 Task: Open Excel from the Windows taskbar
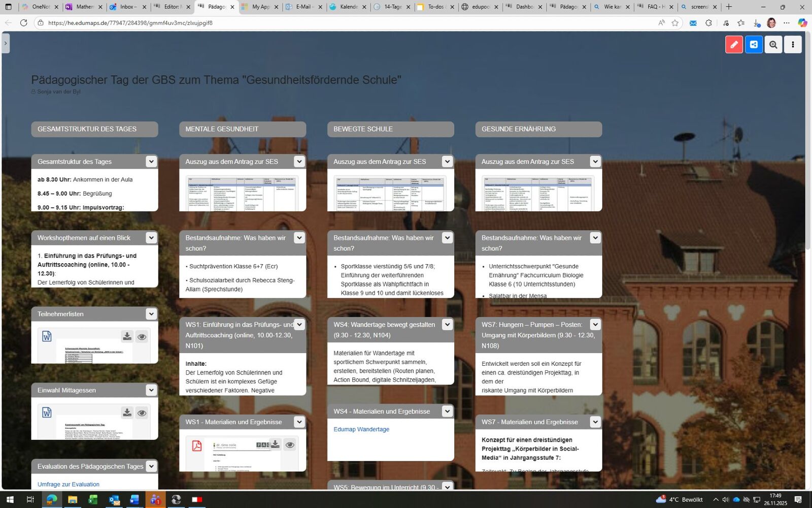coord(93,500)
